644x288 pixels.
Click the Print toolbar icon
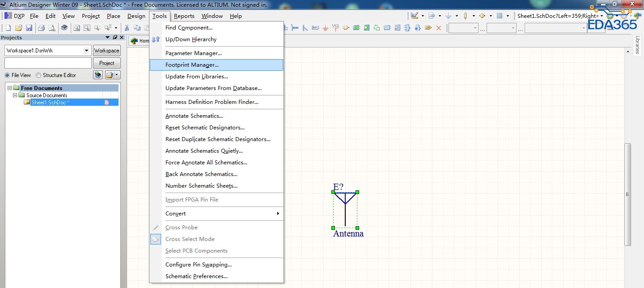pos(41,28)
